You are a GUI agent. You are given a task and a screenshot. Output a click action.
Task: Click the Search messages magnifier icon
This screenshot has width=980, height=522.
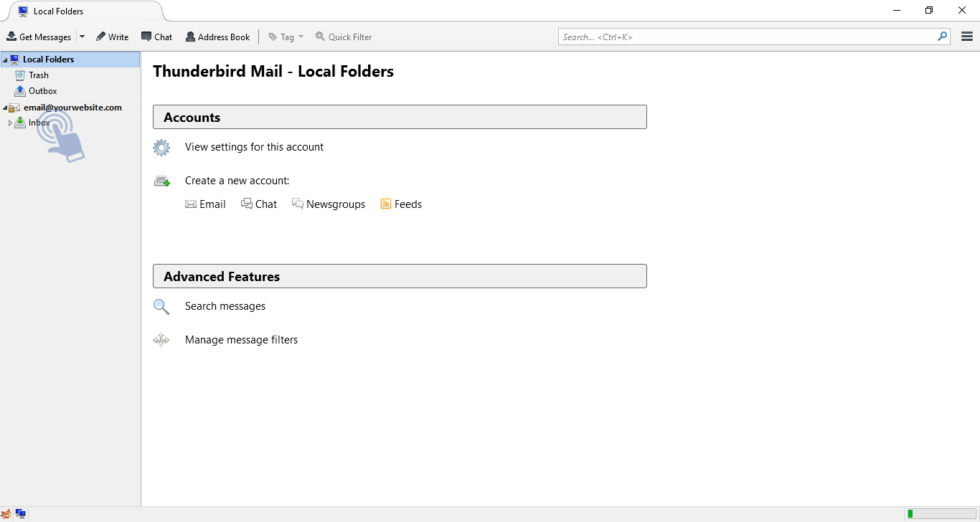[161, 307]
